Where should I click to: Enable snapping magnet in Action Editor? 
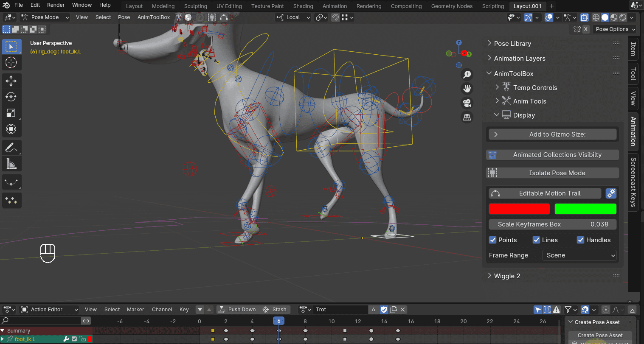click(x=585, y=310)
